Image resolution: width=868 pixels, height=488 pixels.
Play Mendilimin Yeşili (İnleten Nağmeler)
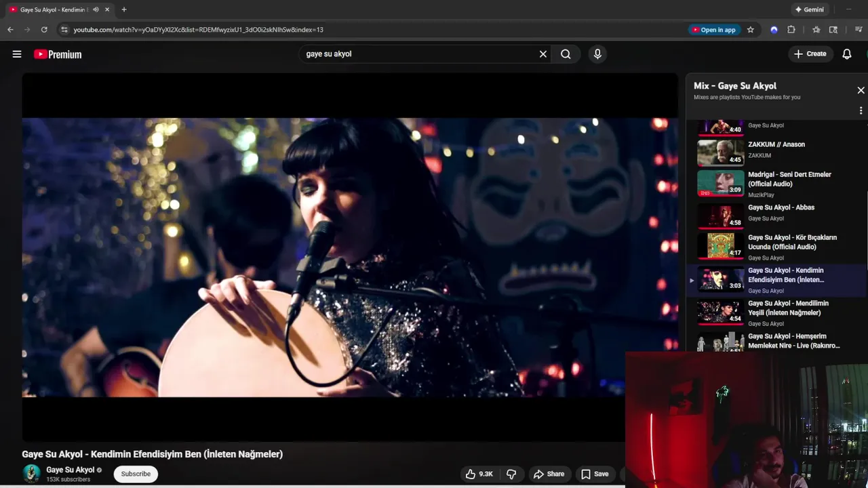(788, 308)
